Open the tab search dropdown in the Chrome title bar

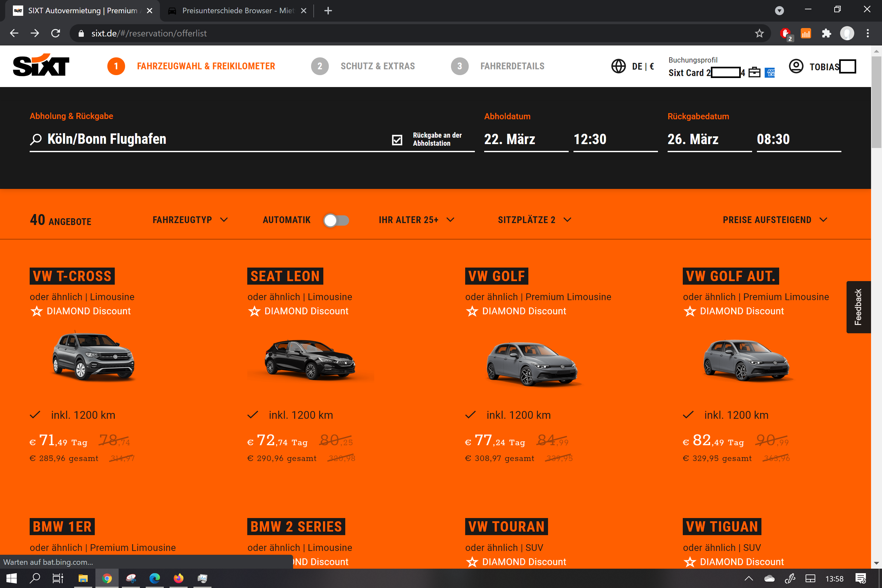779,11
